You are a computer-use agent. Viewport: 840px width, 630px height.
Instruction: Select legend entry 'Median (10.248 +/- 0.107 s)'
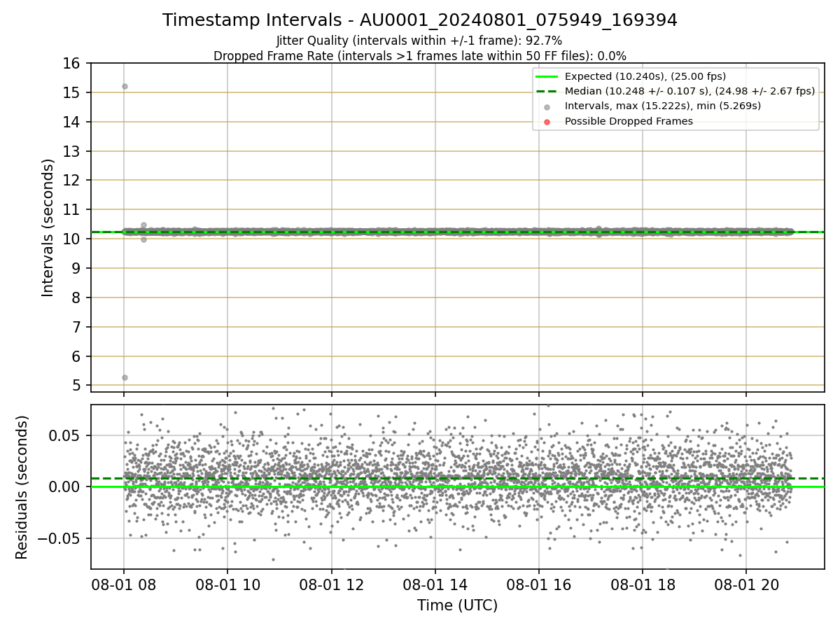[689, 91]
